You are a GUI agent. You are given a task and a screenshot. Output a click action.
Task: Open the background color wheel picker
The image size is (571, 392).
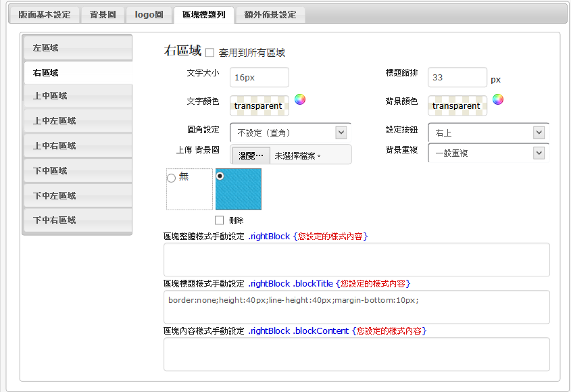[498, 99]
